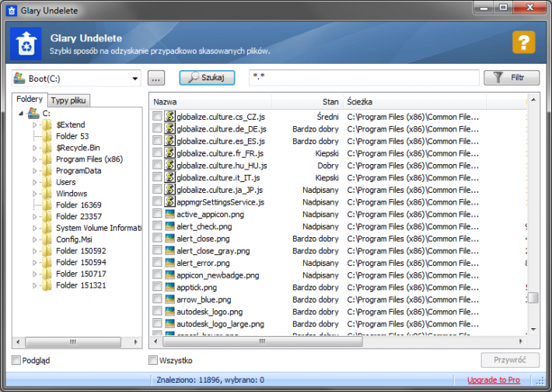Click the file list horizontal scrollbar thumb

click(x=263, y=341)
